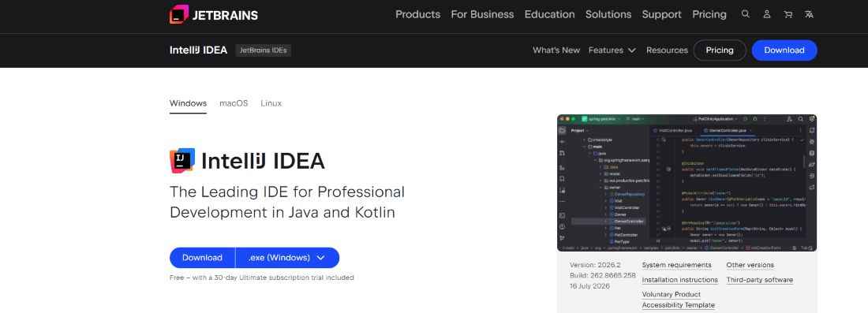Viewport: 868px width, 313px height.
Task: Open the Solutions menu
Action: coord(608,14)
